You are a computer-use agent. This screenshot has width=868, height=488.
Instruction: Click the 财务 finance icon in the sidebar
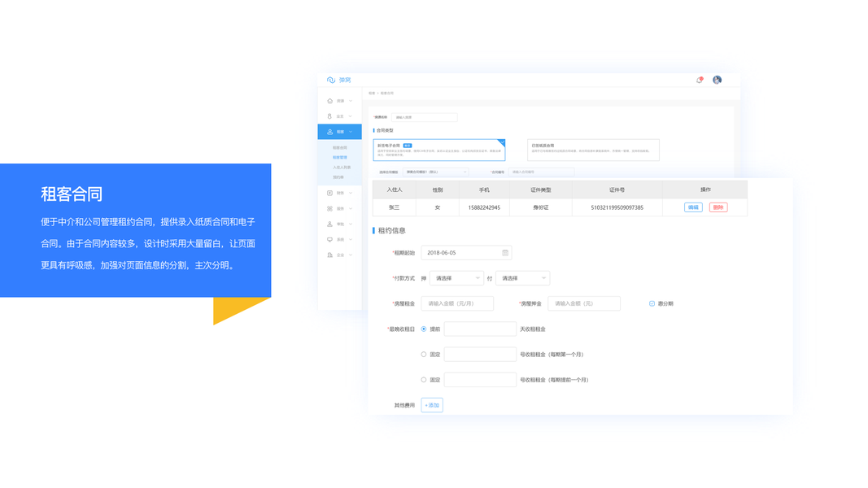330,193
